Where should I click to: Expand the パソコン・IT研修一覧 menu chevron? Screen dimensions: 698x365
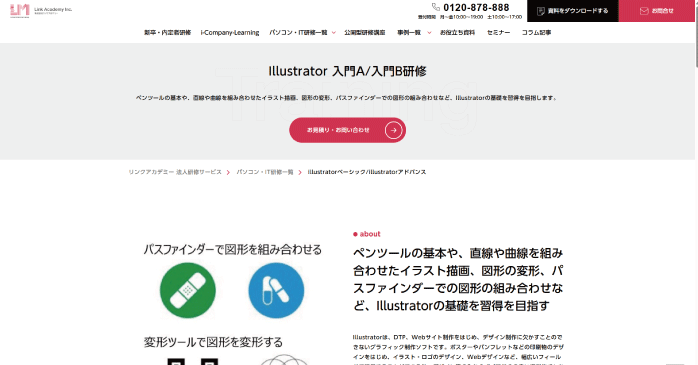click(x=334, y=32)
